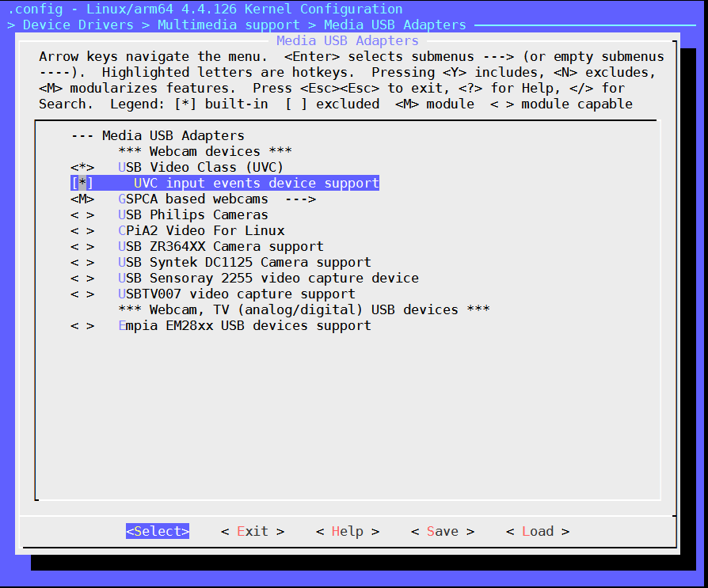Click the Exit button

pos(253,531)
